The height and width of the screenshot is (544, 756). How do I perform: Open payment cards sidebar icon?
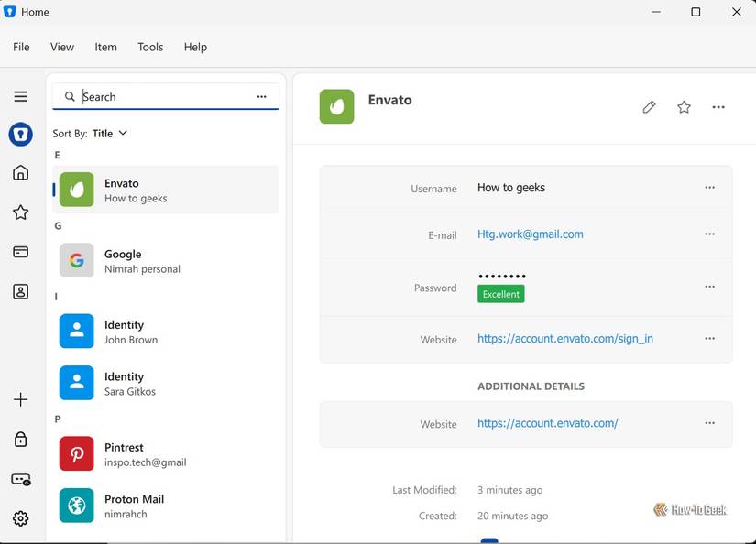coord(20,252)
